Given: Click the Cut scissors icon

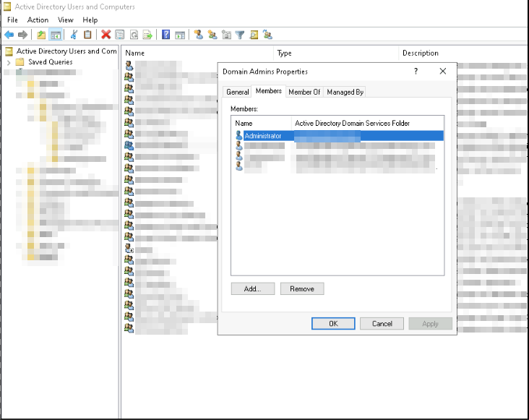Looking at the screenshot, I should (x=74, y=35).
